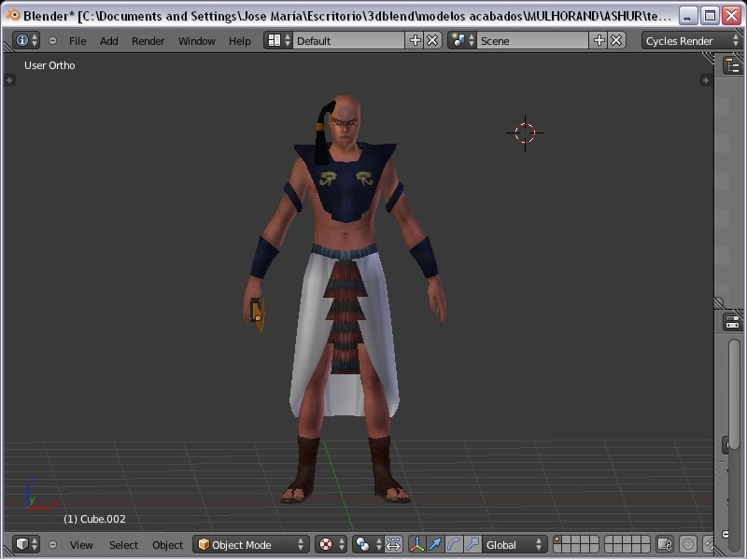Open the Global transform orientation dropdown

[x=514, y=544]
